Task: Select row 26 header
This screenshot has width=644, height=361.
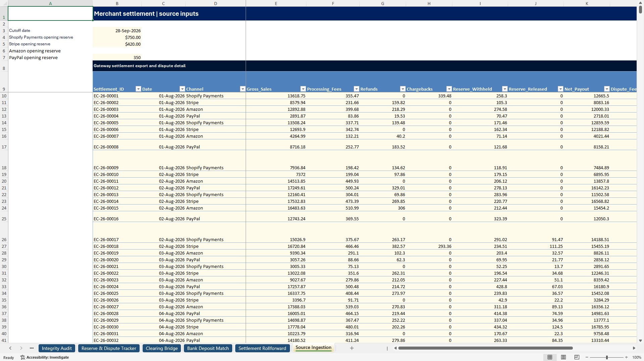Action: pos(4,232)
